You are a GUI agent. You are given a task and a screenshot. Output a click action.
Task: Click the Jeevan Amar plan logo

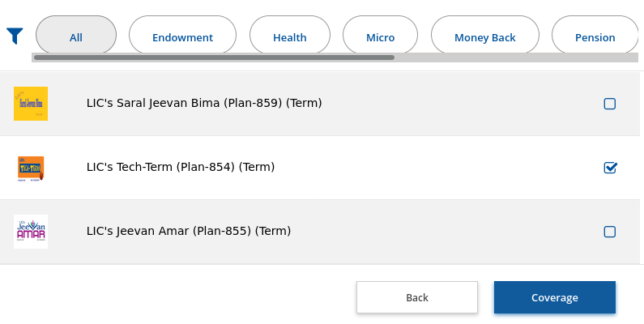tap(31, 232)
